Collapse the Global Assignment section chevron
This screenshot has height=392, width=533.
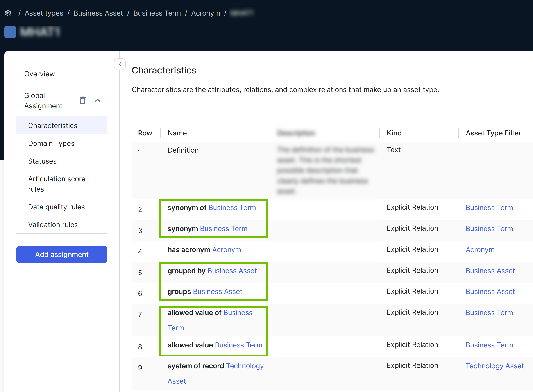pyautogui.click(x=98, y=100)
